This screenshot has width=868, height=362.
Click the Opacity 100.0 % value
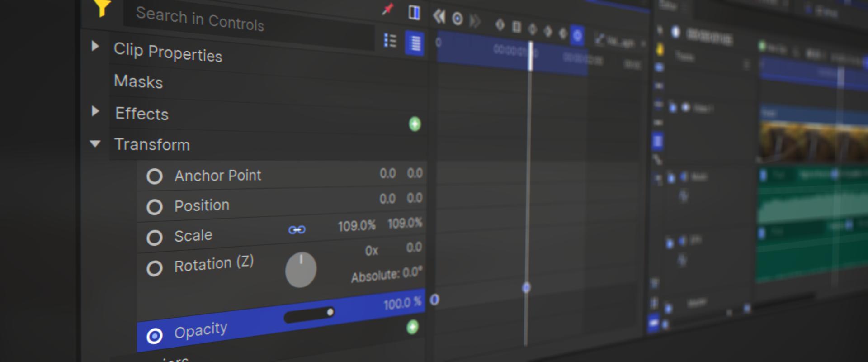tap(402, 303)
